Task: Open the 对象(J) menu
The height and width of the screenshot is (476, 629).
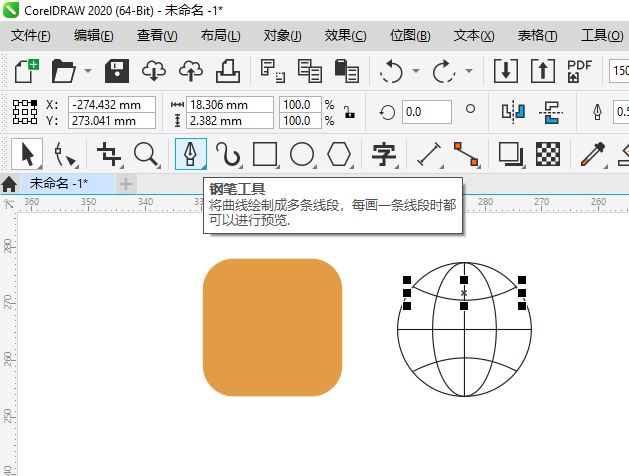Action: 282,36
